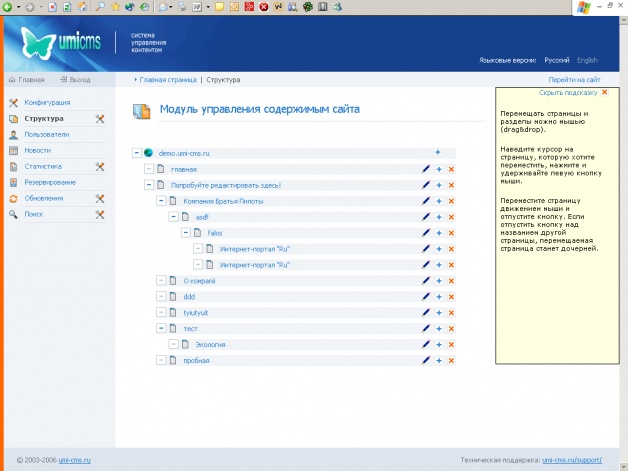Open the Резервирование sidebar item
The width and height of the screenshot is (628, 471).
click(x=50, y=182)
